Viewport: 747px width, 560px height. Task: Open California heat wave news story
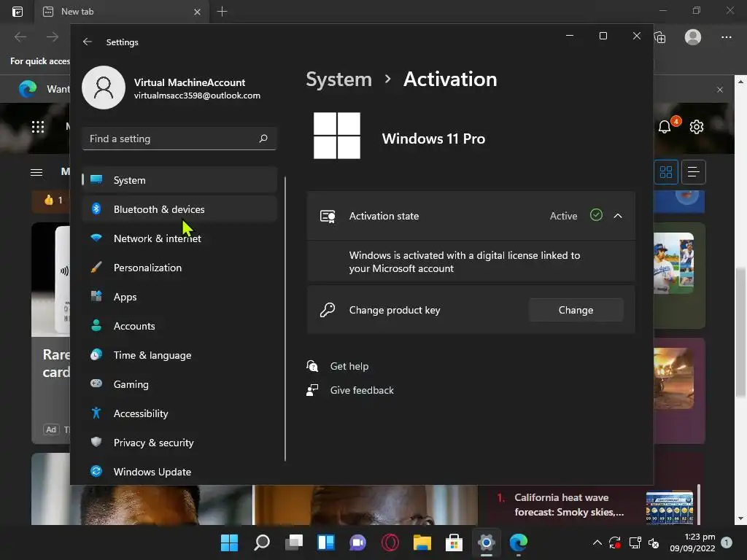pos(569,505)
